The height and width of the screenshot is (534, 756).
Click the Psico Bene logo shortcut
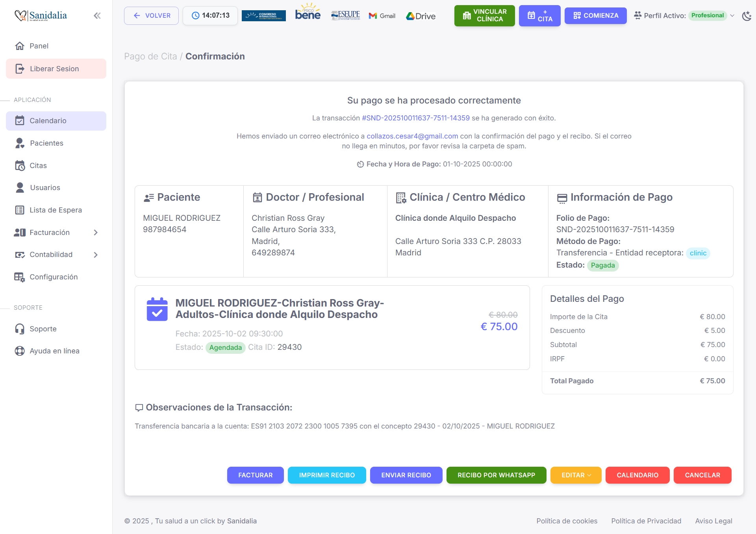coord(308,13)
